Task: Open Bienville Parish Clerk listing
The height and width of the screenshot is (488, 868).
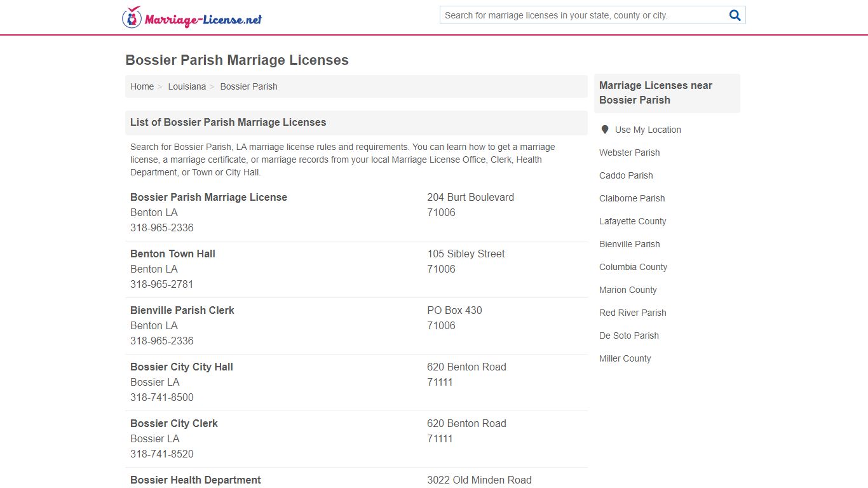Action: click(182, 310)
